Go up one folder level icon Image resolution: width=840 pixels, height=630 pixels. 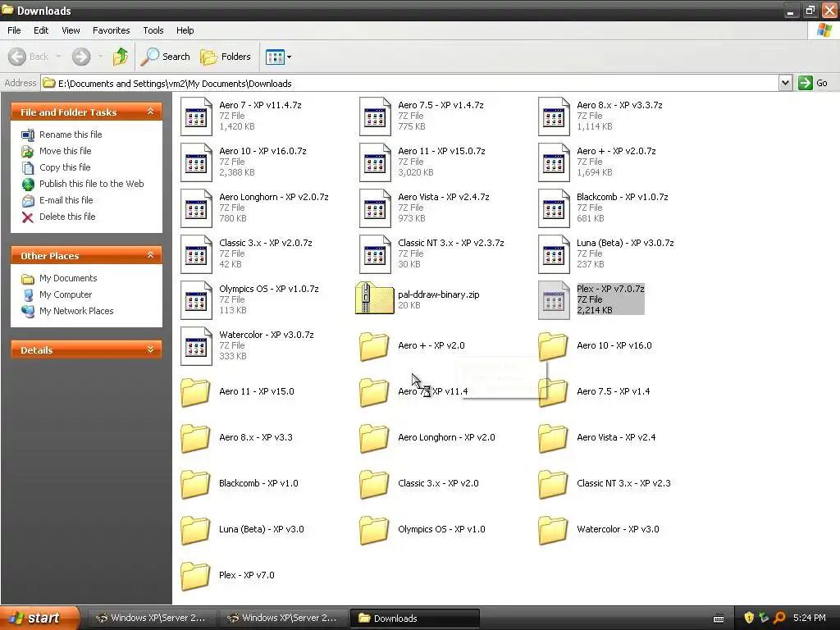click(x=121, y=57)
